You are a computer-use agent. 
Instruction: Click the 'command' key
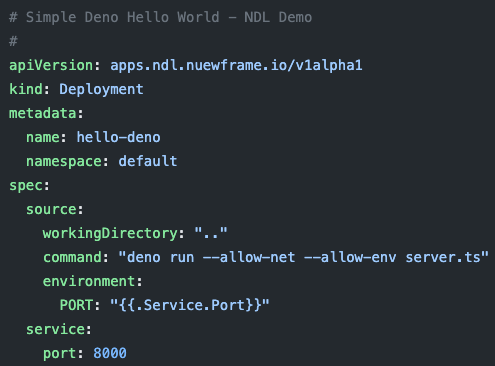click(x=72, y=257)
